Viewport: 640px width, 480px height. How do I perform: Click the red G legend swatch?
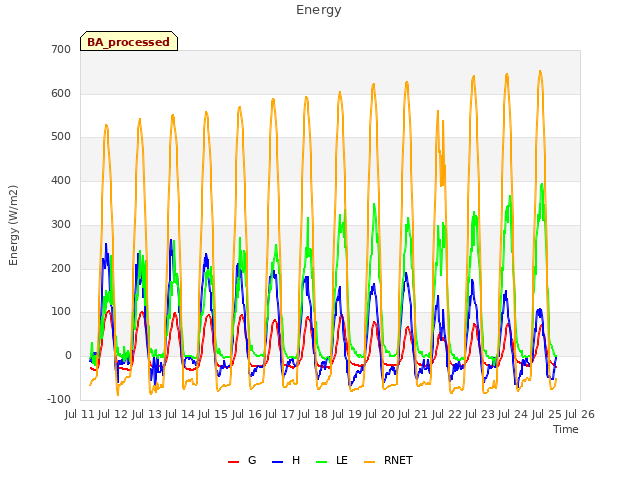click(x=233, y=462)
